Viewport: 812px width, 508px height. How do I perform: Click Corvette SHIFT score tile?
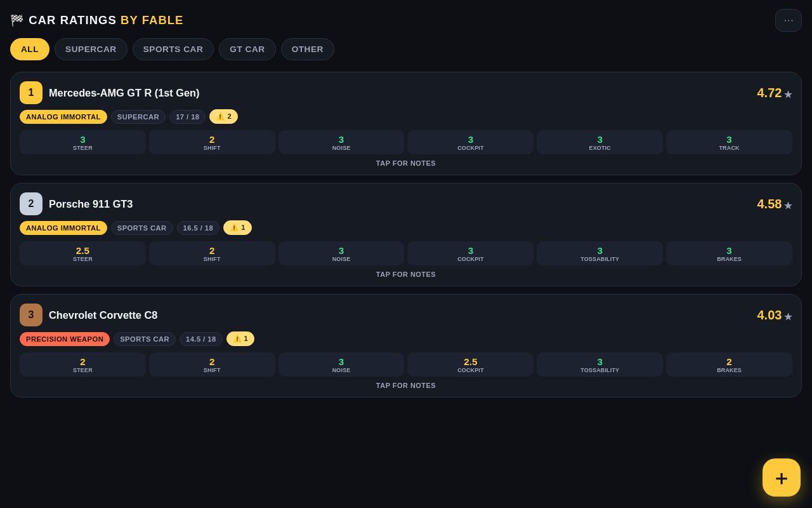tap(212, 364)
